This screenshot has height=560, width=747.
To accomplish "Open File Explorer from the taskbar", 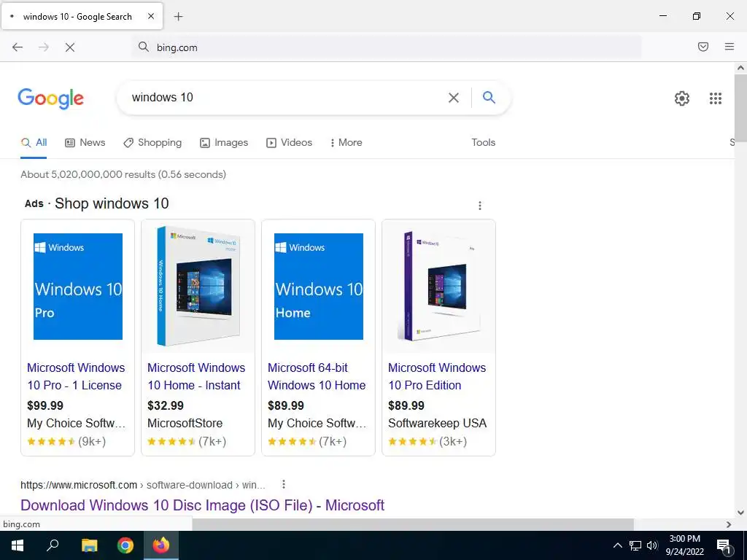I will click(89, 545).
